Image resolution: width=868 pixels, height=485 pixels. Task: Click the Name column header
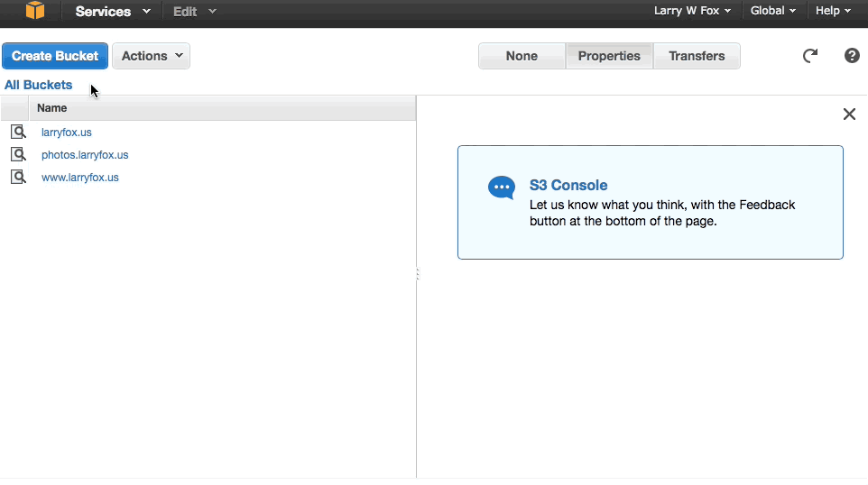(52, 108)
